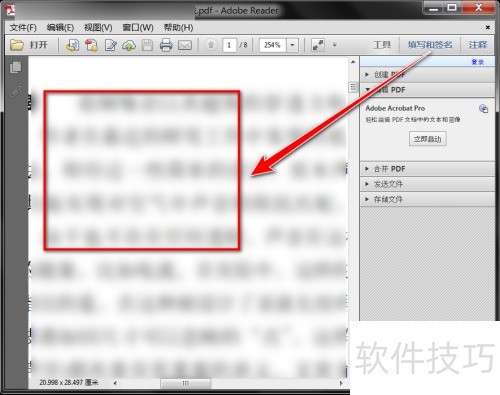The image size is (500, 395).
Task: Open the 窗口(W) menu
Action: point(138,27)
